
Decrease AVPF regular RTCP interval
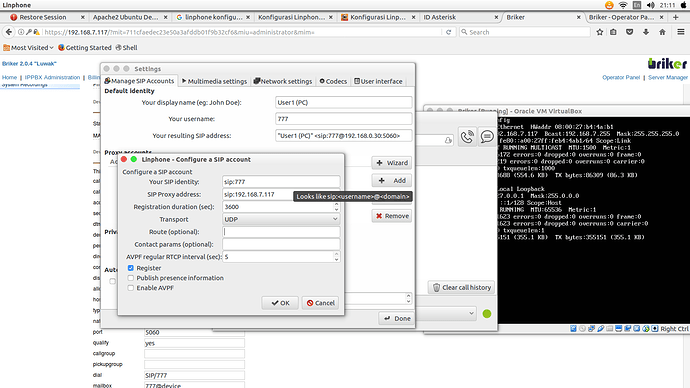coord(336,260)
